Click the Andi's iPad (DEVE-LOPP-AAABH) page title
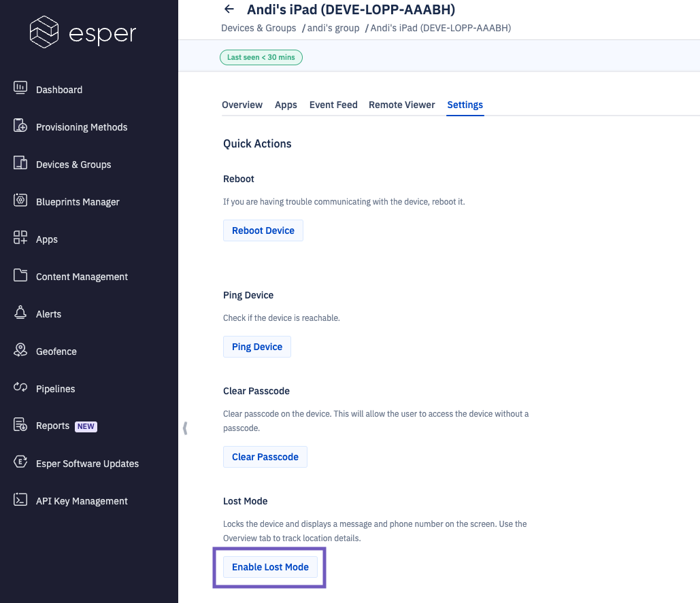 pyautogui.click(x=351, y=10)
